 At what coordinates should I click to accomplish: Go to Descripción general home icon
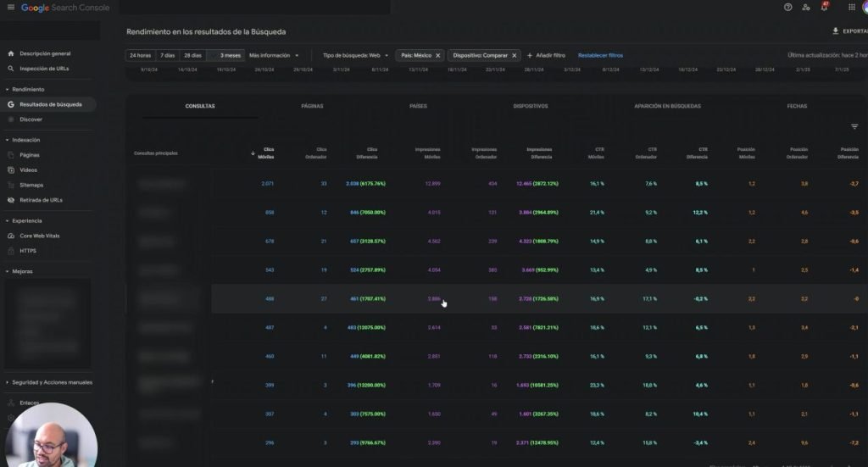10,53
